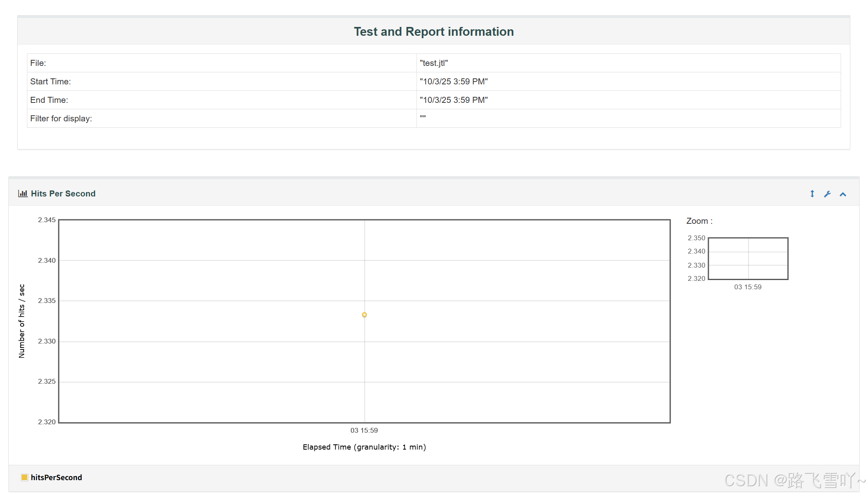This screenshot has height=495, width=868.
Task: Click the File: row label
Action: pos(38,63)
